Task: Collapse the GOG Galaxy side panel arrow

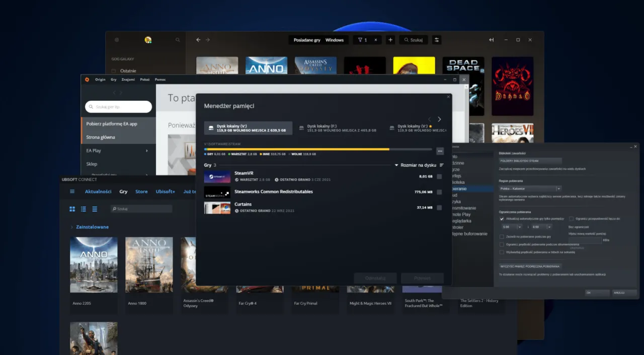Action: point(492,40)
